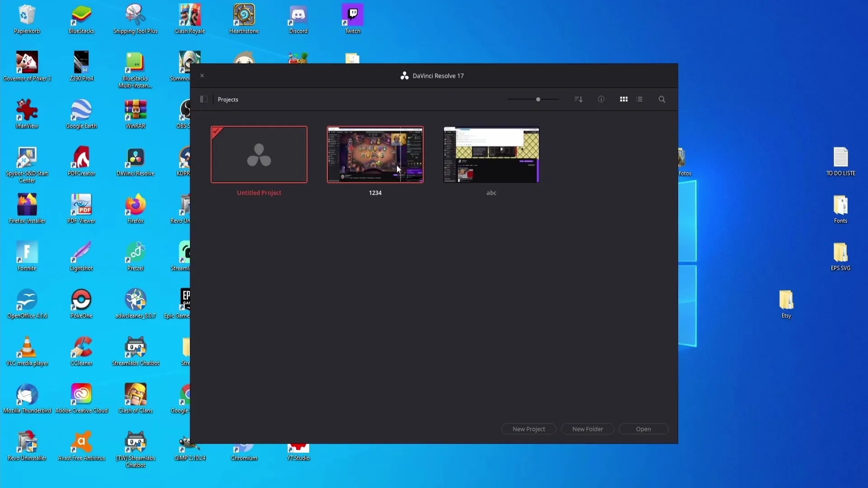Viewport: 868px width, 488px height.
Task: Select the list view icon in Projects
Action: [x=639, y=99]
